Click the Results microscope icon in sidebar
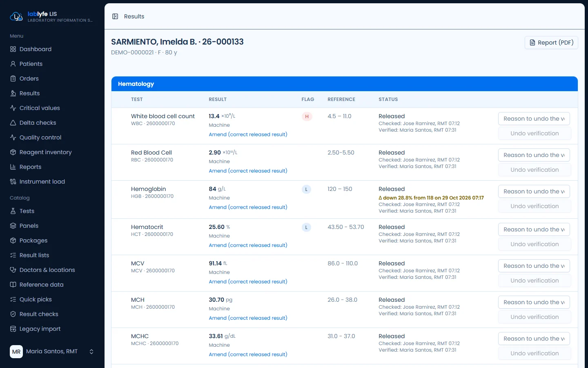 coord(13,93)
